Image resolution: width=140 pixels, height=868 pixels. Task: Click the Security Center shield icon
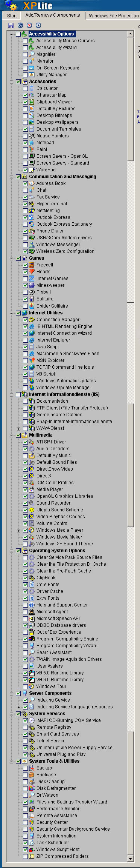pos(32,822)
